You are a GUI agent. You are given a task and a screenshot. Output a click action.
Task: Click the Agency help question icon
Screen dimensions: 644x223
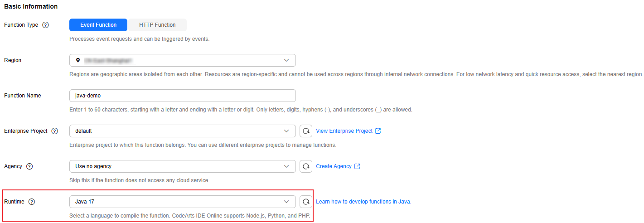[29, 166]
